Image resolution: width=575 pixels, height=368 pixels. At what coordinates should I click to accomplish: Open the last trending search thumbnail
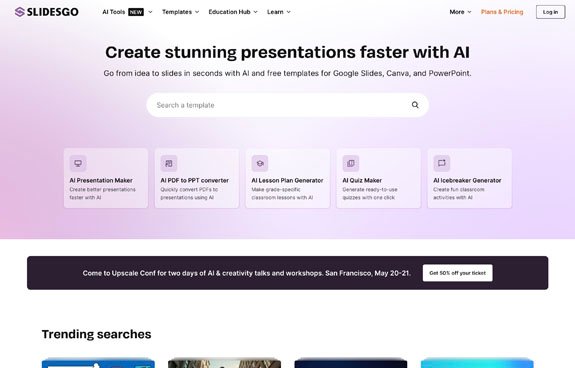(x=477, y=363)
